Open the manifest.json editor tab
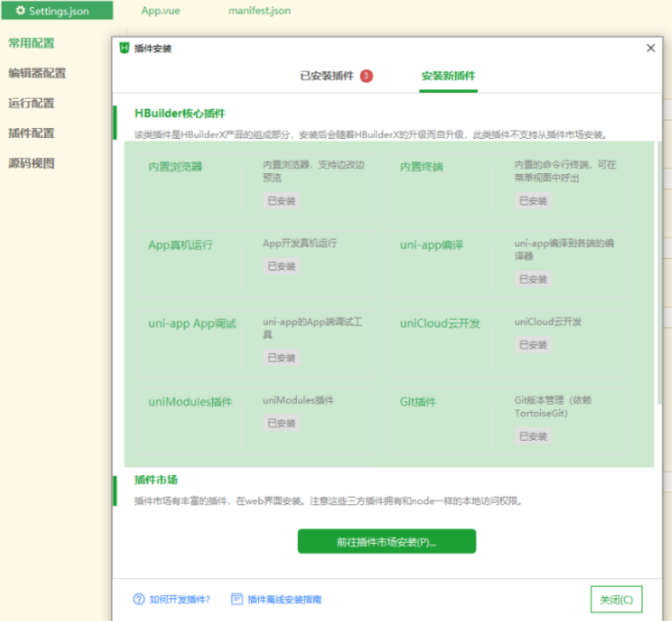Viewport: 672px width, 621px height. pyautogui.click(x=259, y=10)
